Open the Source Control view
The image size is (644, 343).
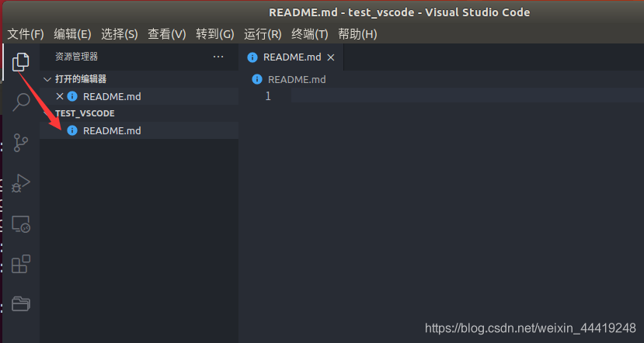click(x=20, y=142)
